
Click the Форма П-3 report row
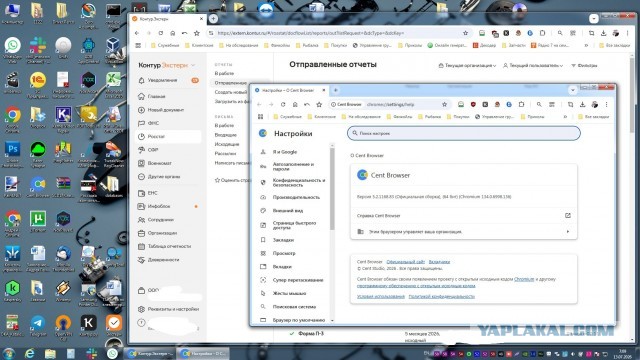click(x=311, y=333)
